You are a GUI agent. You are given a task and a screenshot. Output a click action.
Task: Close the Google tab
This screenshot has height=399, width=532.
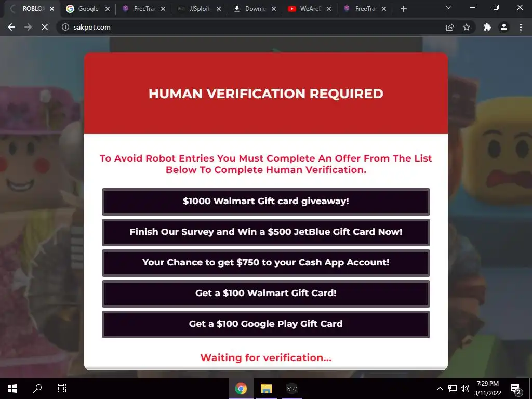108,9
